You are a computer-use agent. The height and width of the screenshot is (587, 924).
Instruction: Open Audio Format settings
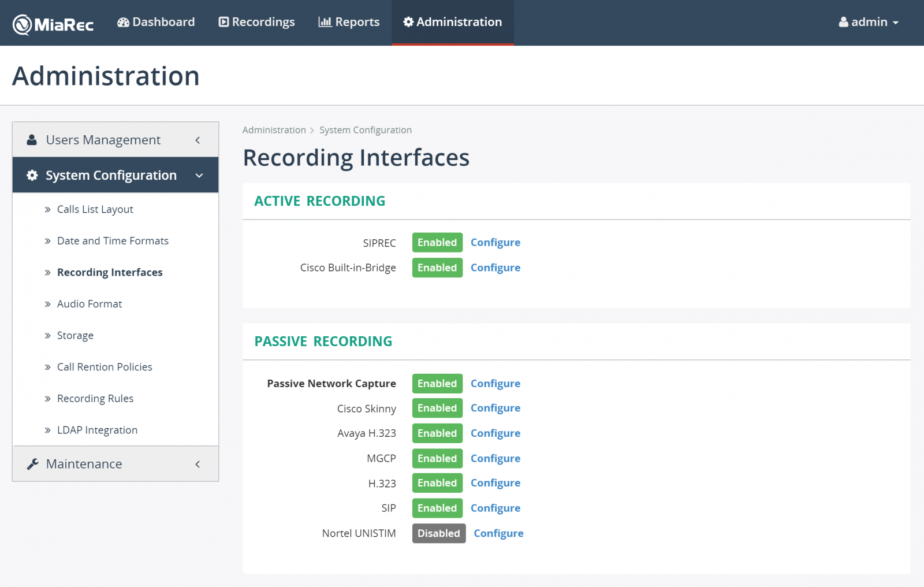90,304
